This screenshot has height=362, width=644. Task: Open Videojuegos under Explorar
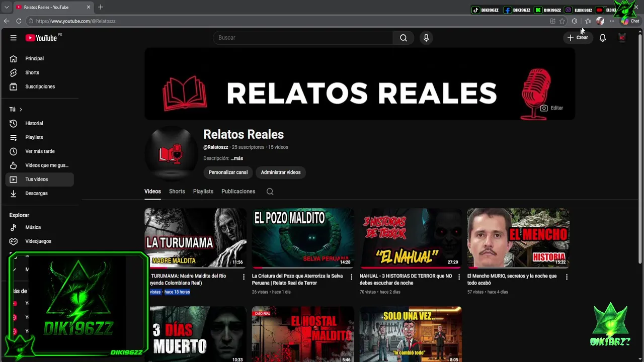coord(39,241)
